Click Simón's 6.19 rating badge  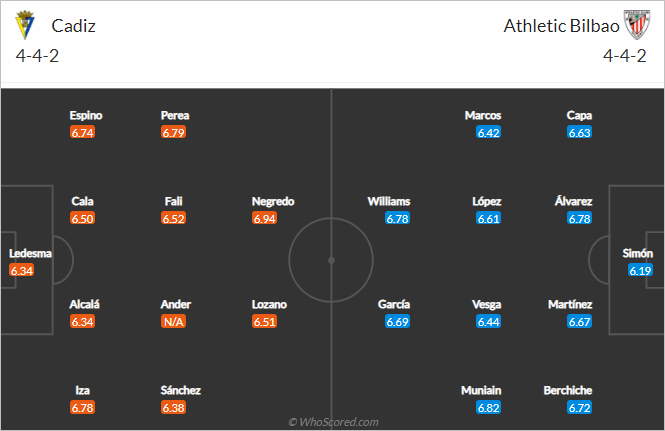point(640,270)
